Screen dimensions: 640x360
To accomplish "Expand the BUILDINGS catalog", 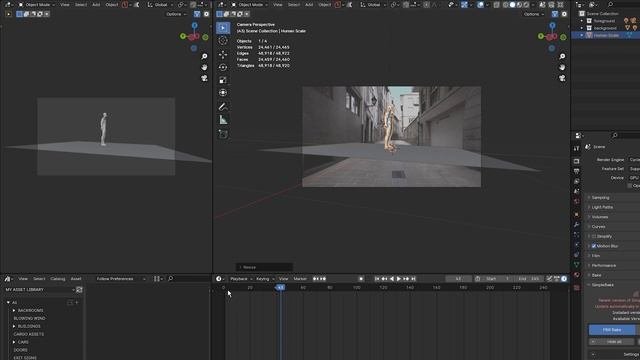I will [14, 327].
